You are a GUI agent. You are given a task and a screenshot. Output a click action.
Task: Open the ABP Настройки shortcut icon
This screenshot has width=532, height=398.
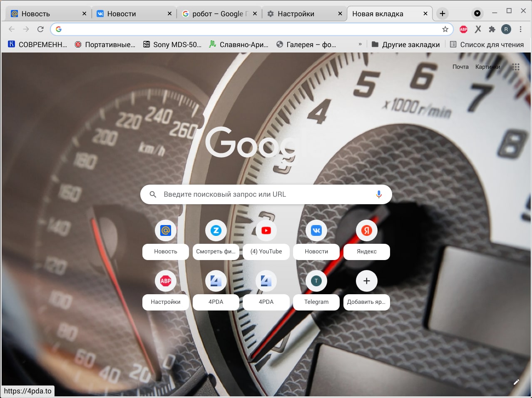(166, 281)
